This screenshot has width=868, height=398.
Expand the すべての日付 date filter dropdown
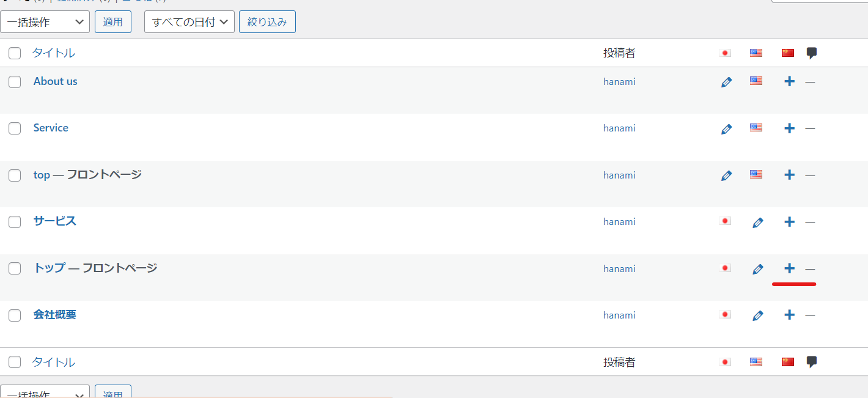(x=189, y=22)
